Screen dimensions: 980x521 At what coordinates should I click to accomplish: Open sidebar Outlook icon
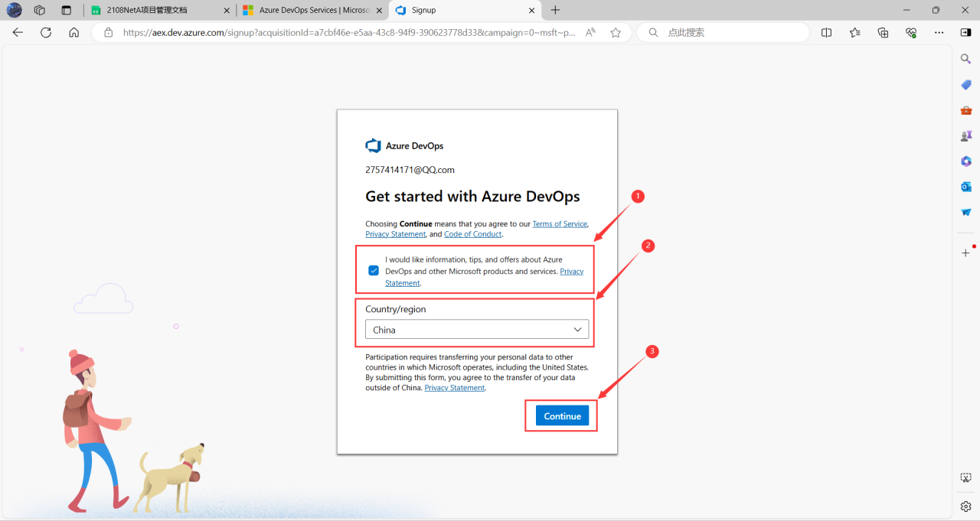pyautogui.click(x=966, y=187)
